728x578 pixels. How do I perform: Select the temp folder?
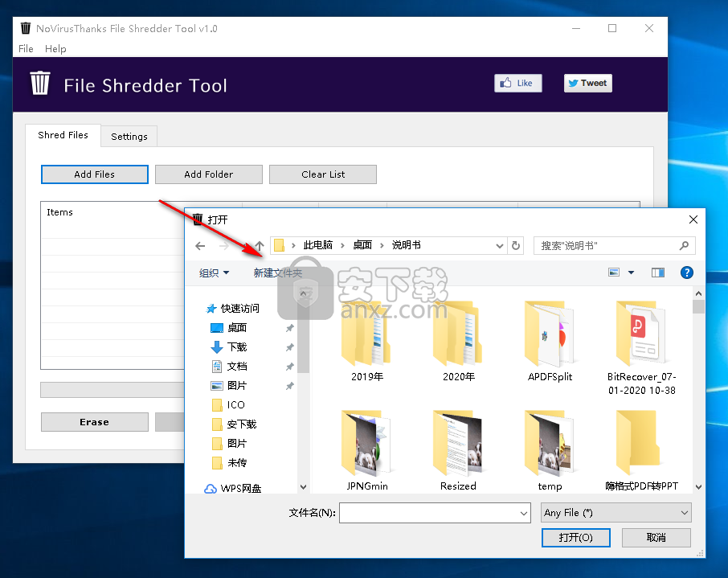(550, 451)
